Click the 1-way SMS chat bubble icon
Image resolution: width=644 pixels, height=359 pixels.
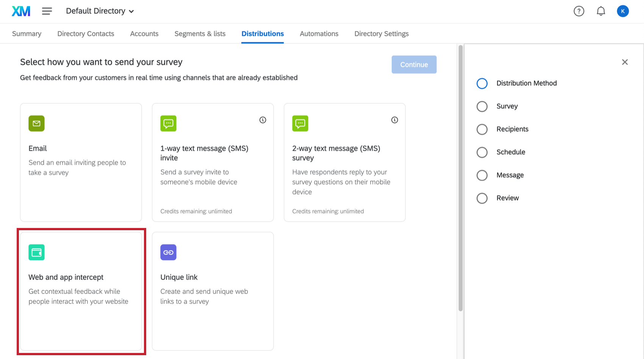coord(168,123)
